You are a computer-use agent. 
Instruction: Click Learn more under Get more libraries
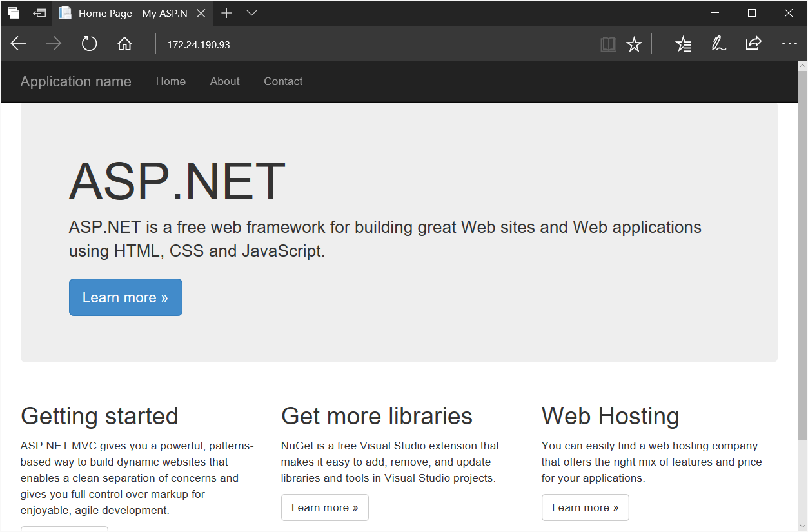pyautogui.click(x=324, y=507)
